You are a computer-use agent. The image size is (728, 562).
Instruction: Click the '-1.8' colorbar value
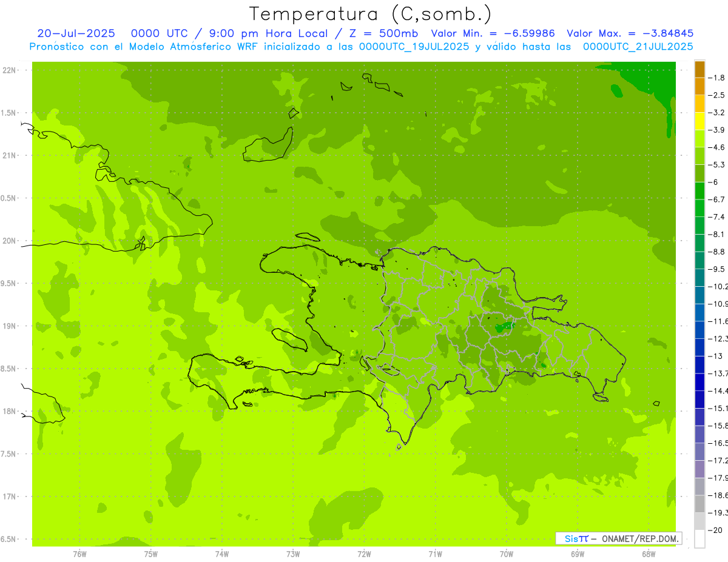(x=716, y=78)
